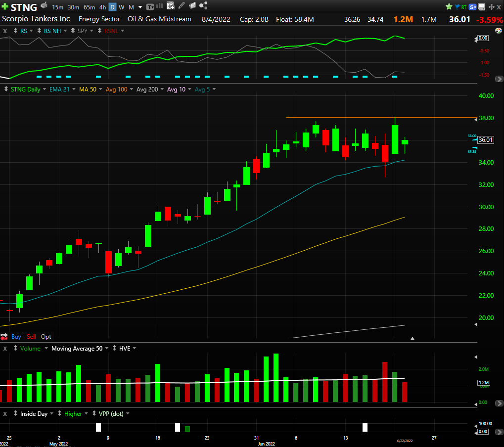This screenshot has height=447, width=504.
Task: Click the green plus add icon beside STNG
Action: [x=4, y=6]
